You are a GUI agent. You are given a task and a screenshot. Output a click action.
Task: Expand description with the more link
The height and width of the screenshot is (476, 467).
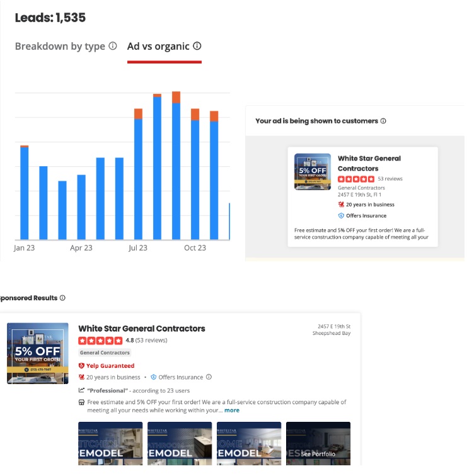point(232,410)
